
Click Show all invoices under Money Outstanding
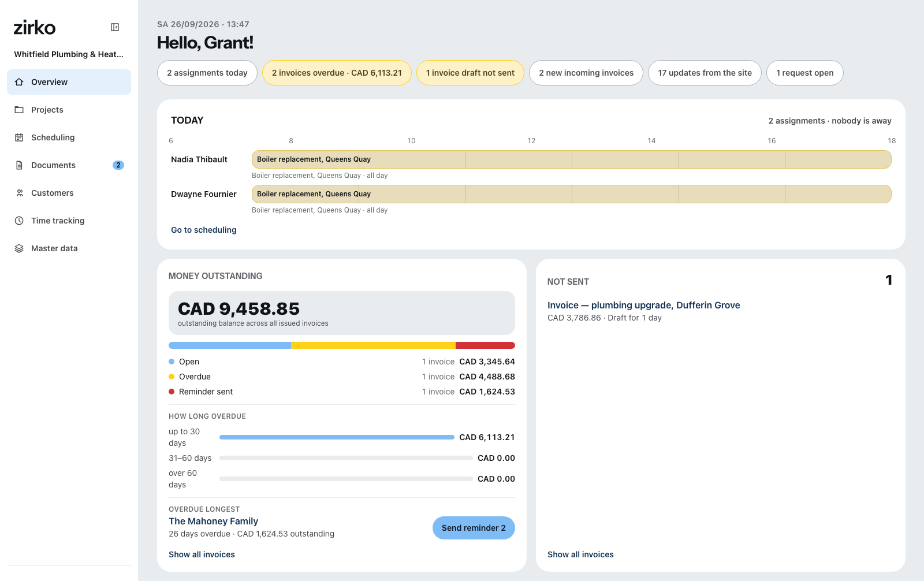pyautogui.click(x=202, y=554)
